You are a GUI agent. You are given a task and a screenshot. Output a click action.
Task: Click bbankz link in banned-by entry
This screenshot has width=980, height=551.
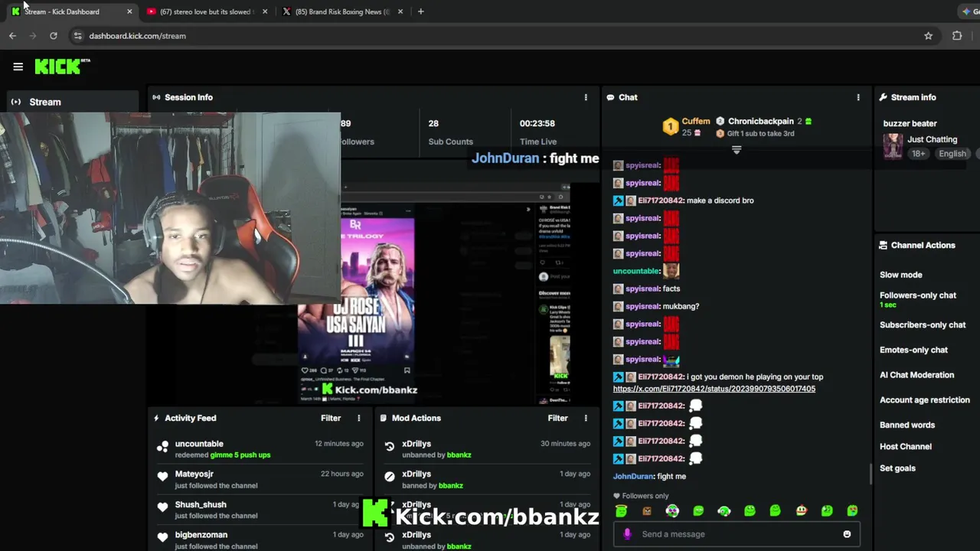point(450,485)
